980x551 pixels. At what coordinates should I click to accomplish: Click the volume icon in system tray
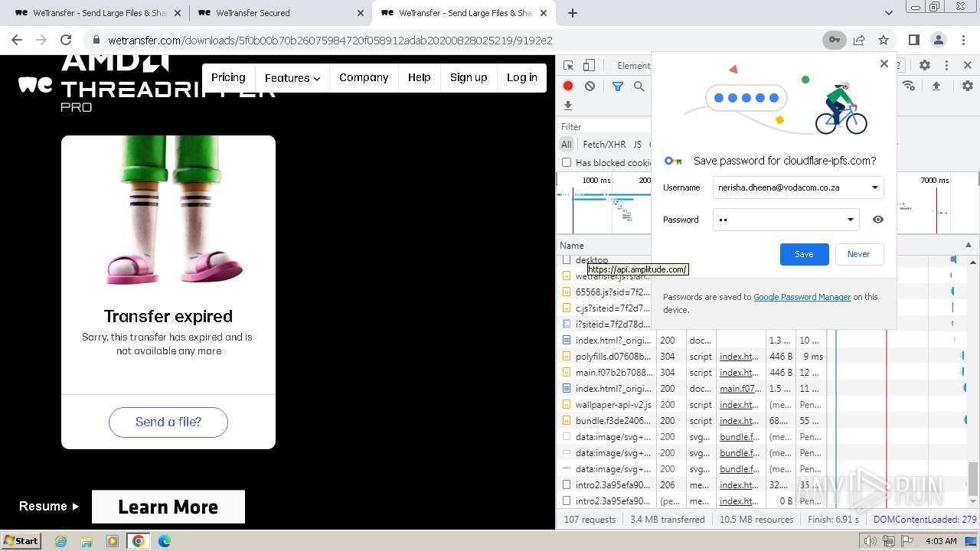(x=871, y=541)
